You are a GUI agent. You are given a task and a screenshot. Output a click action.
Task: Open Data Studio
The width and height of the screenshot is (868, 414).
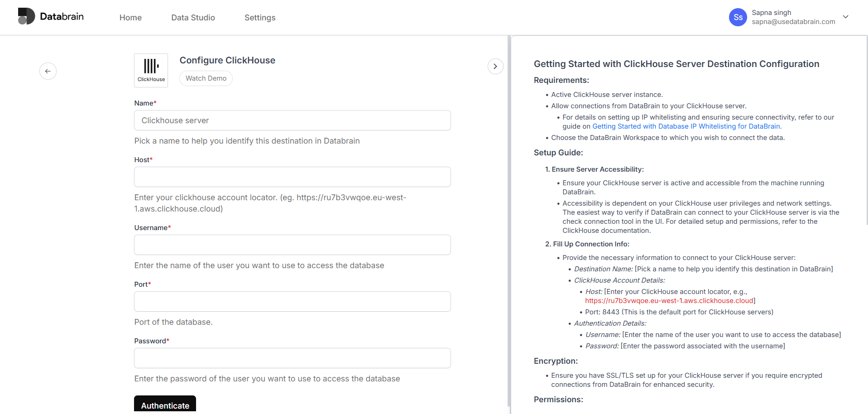193,18
